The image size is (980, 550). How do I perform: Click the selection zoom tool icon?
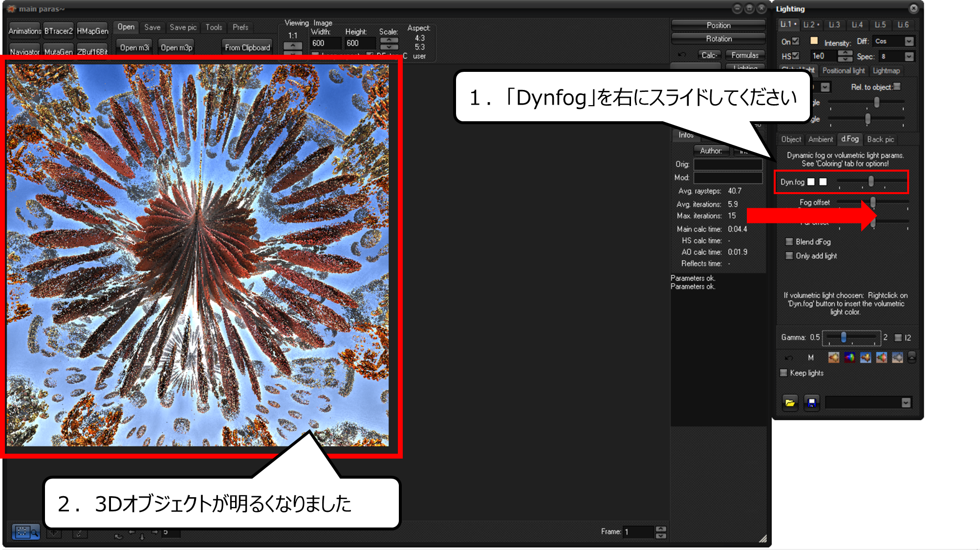[25, 532]
